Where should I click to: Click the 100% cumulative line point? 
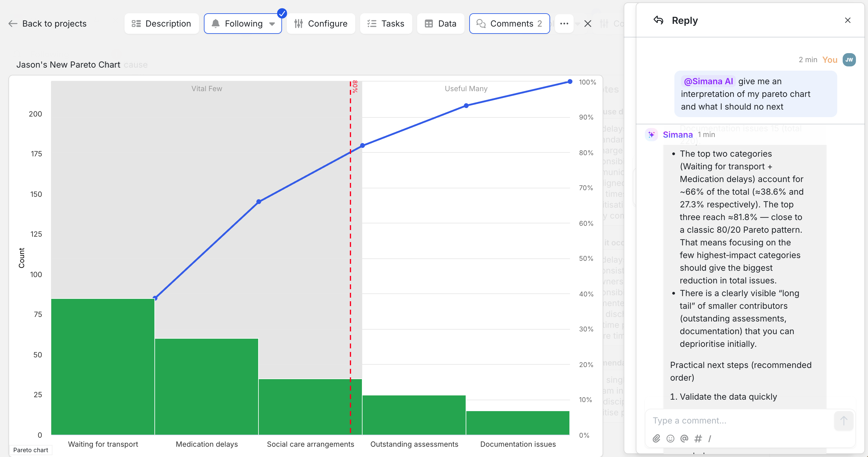point(570,81)
